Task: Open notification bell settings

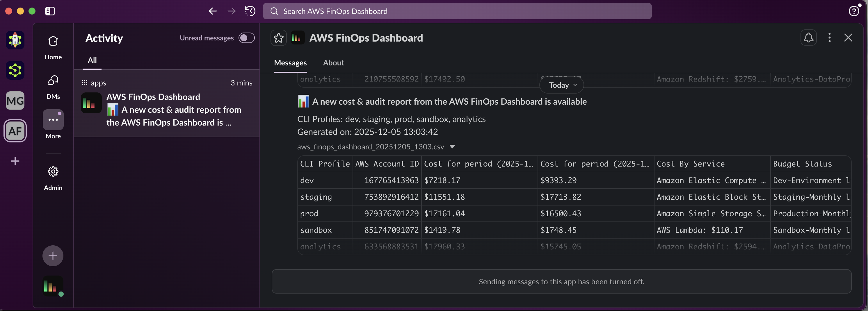Action: click(808, 38)
